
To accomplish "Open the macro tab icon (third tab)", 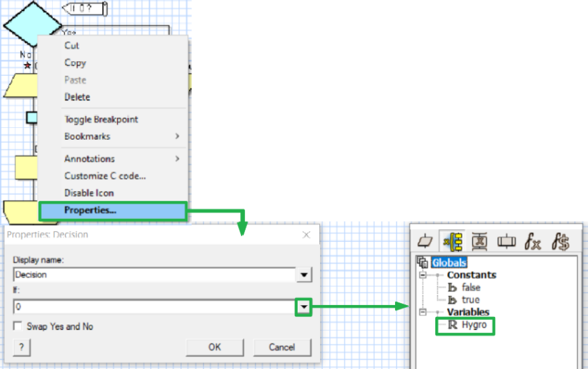I will pos(479,241).
